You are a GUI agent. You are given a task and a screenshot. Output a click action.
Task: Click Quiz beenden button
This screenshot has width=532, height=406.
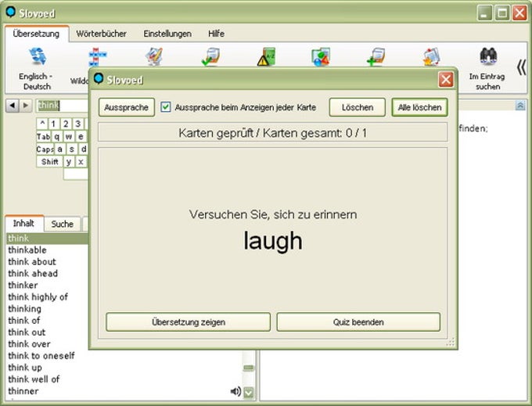click(x=358, y=322)
